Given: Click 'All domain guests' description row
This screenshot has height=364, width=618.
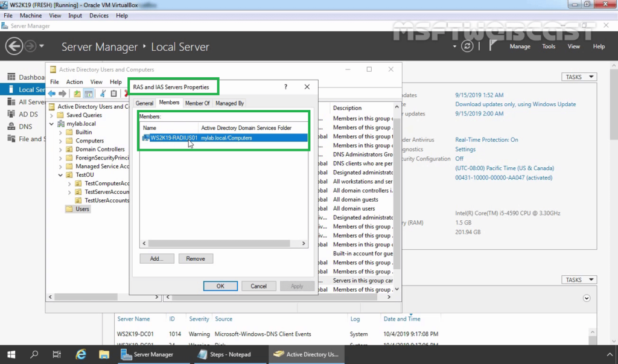Looking at the screenshot, I should tap(355, 200).
